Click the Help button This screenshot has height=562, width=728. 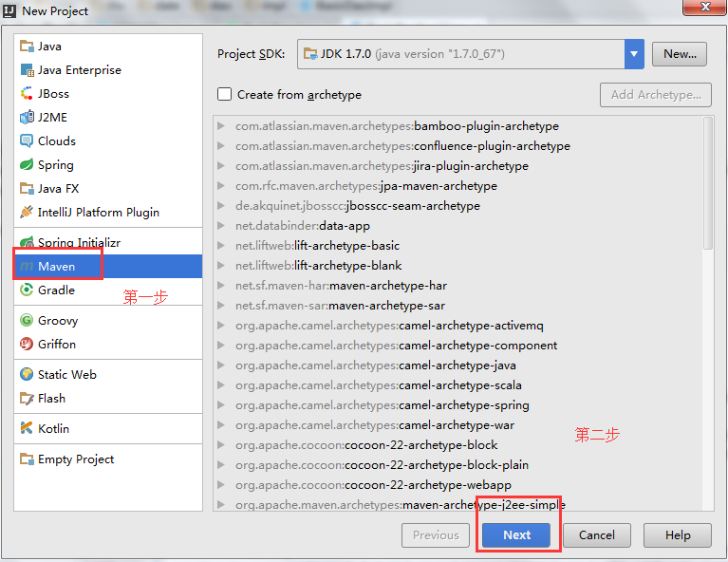pyautogui.click(x=678, y=535)
